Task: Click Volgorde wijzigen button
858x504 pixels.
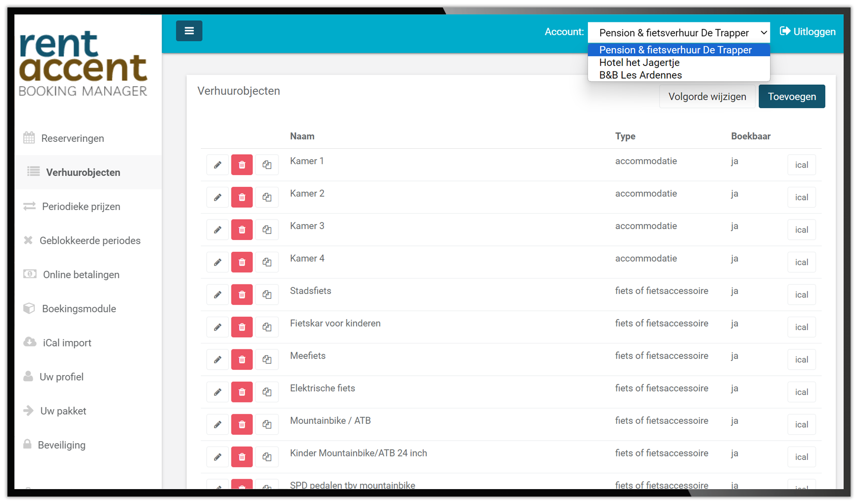Action: 707,97
